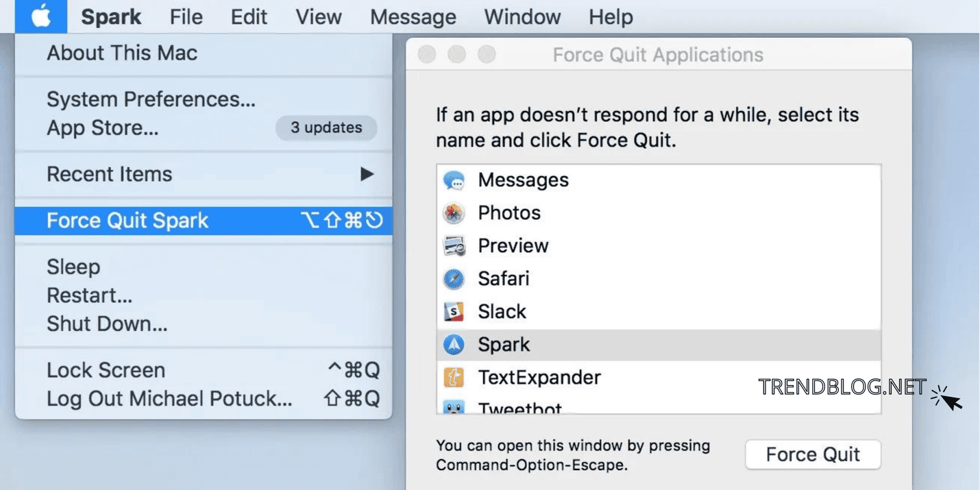Open the Message menu
Viewport: 980px width, 490px height.
point(413,16)
